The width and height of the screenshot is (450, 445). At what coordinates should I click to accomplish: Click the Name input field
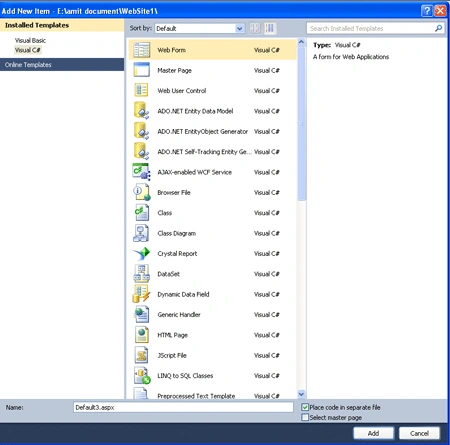pos(183,407)
